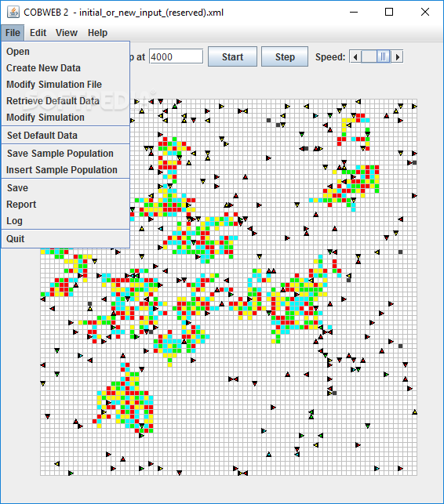Increase speed with the right arrow
The image size is (444, 504).
point(398,57)
